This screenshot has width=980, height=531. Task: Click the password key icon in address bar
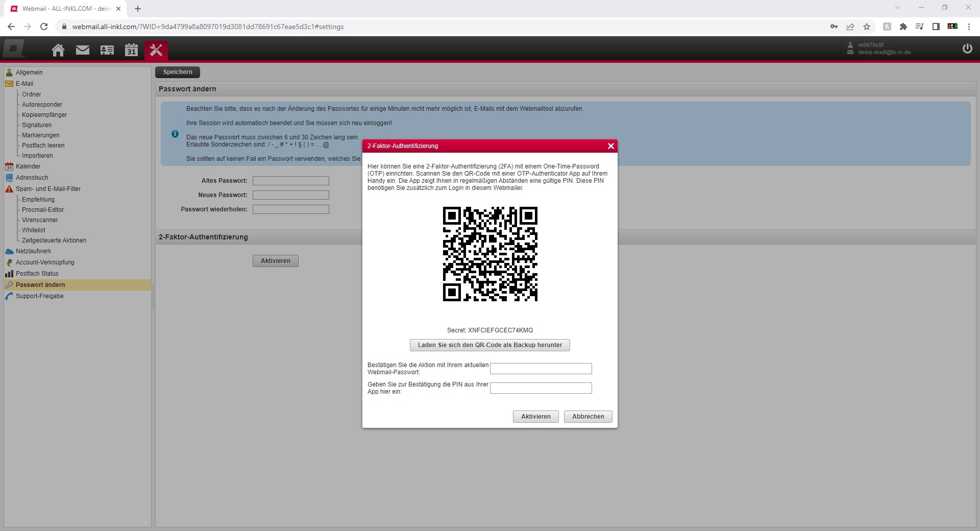point(834,27)
